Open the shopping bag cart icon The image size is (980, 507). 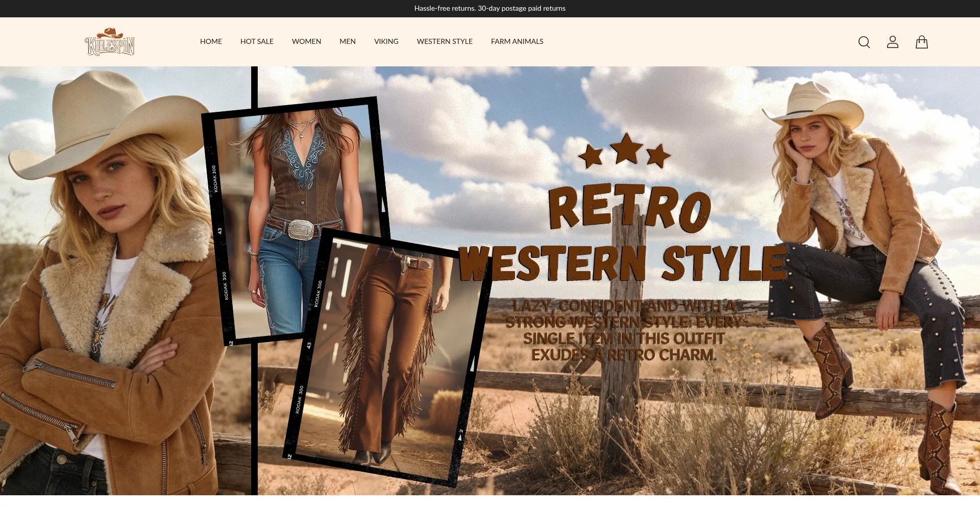[x=921, y=42]
